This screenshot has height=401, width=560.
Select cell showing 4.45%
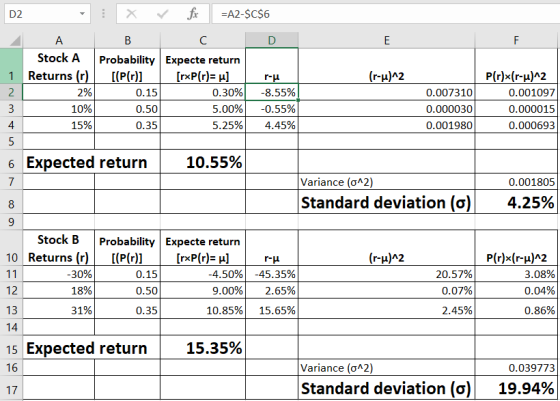pos(272,125)
